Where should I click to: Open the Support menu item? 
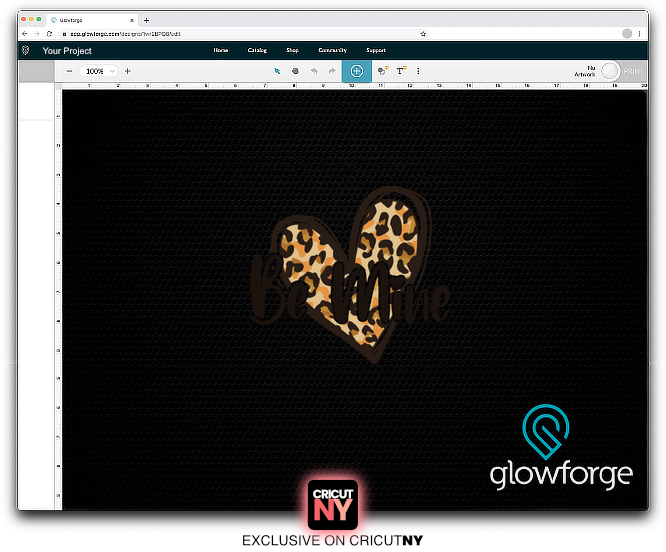click(x=376, y=51)
